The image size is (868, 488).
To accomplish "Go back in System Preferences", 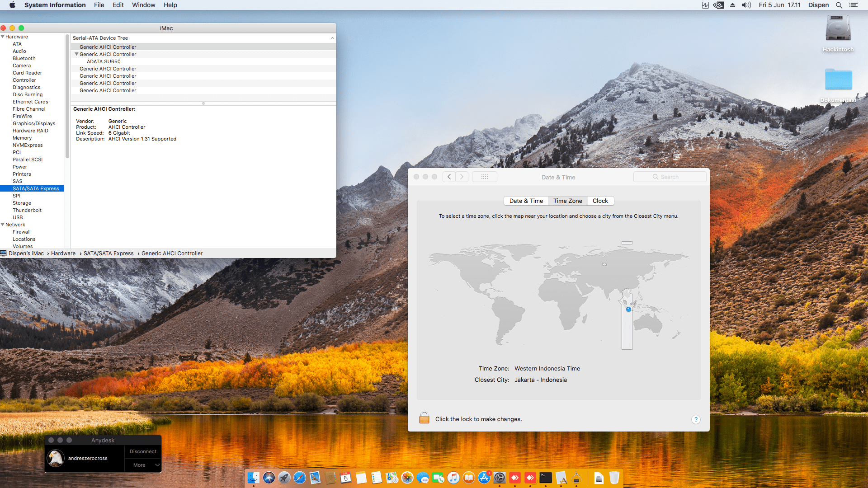I will tap(449, 177).
